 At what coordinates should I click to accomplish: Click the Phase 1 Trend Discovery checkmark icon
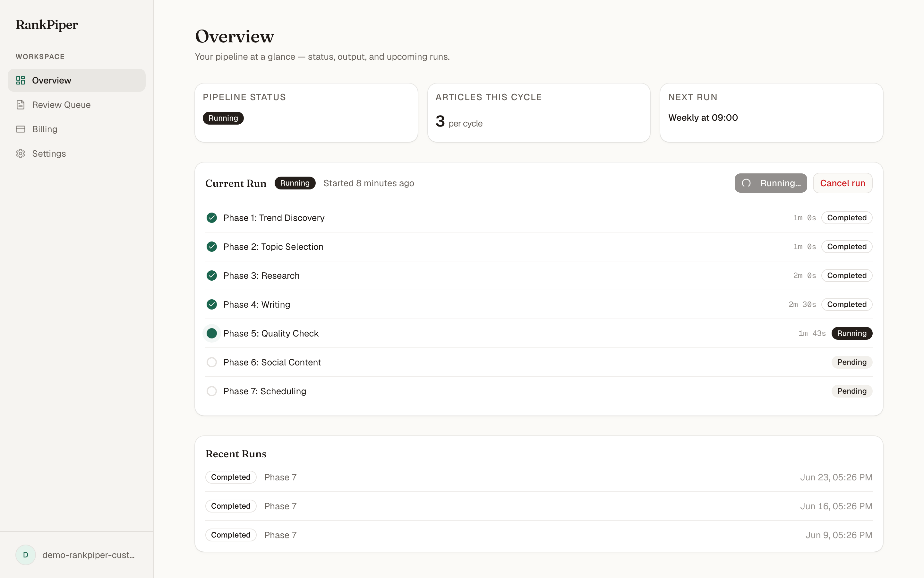pos(211,217)
